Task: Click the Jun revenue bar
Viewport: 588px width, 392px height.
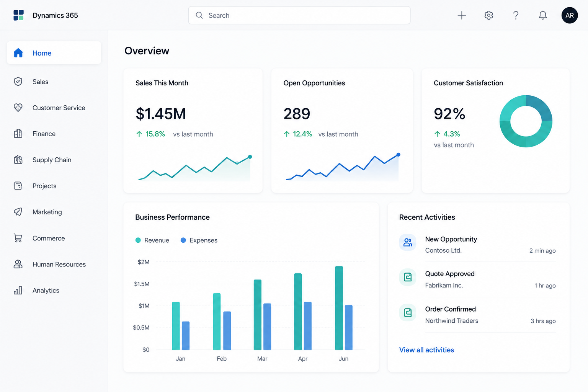Action: 339,308
